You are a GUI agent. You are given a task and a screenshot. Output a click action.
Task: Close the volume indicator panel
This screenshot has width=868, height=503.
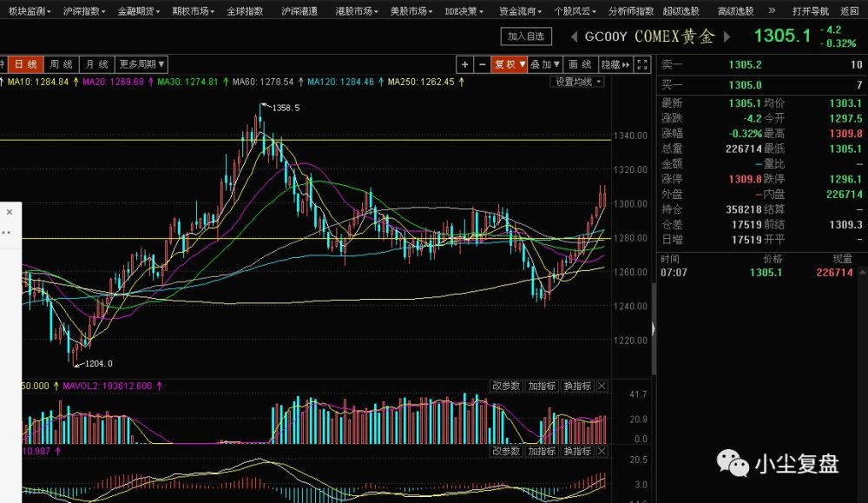(x=602, y=386)
